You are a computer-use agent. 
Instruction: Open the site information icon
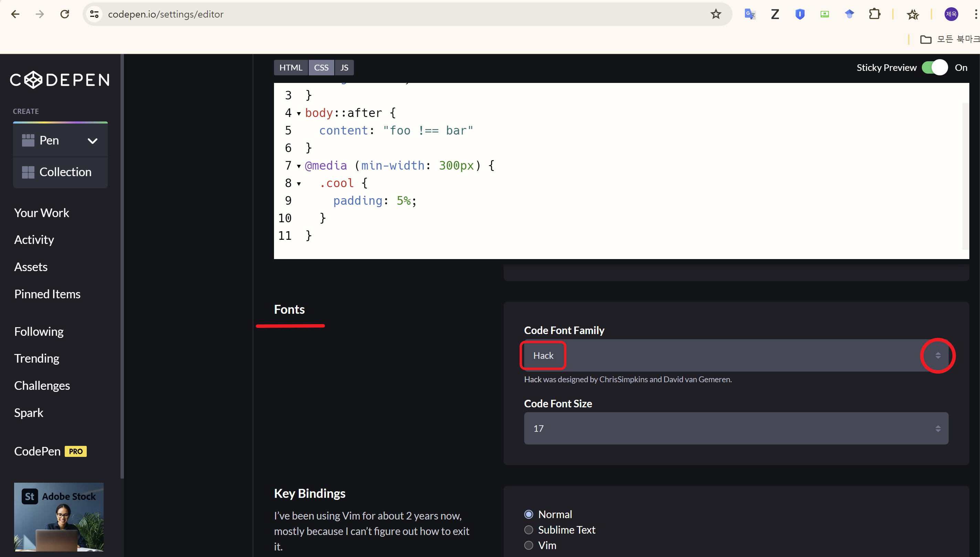[x=94, y=14]
